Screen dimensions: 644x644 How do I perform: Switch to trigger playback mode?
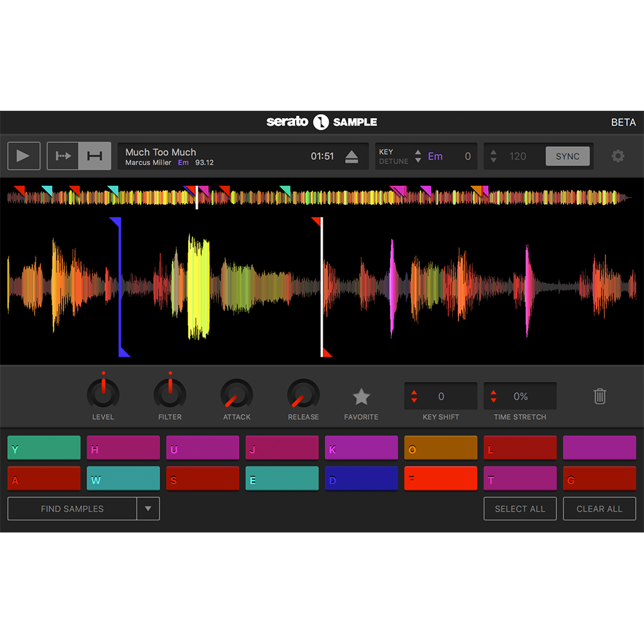tap(62, 156)
